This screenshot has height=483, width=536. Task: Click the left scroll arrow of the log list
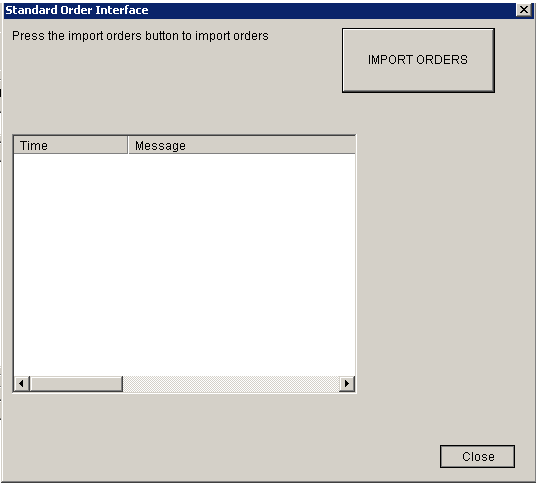(22, 384)
